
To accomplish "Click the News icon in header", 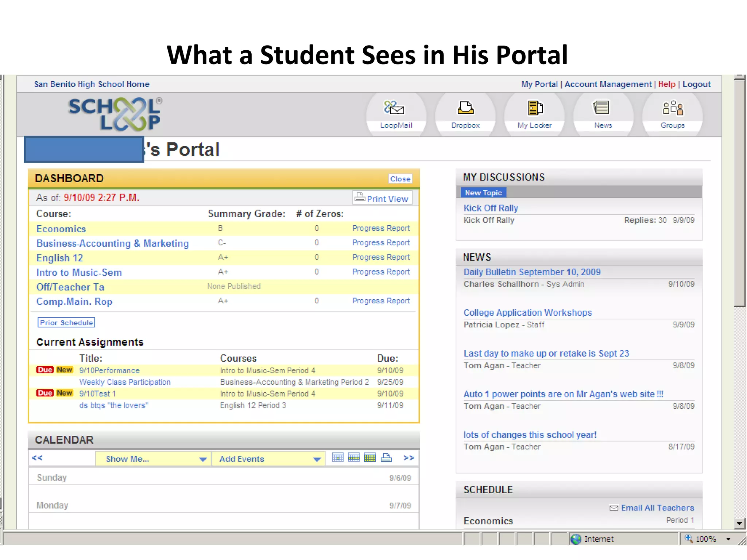I will click(603, 113).
